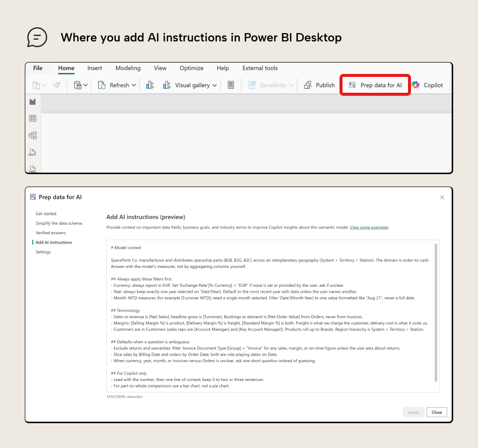The height and width of the screenshot is (448, 478).
Task: Select the Home ribbon tab
Action: click(66, 68)
